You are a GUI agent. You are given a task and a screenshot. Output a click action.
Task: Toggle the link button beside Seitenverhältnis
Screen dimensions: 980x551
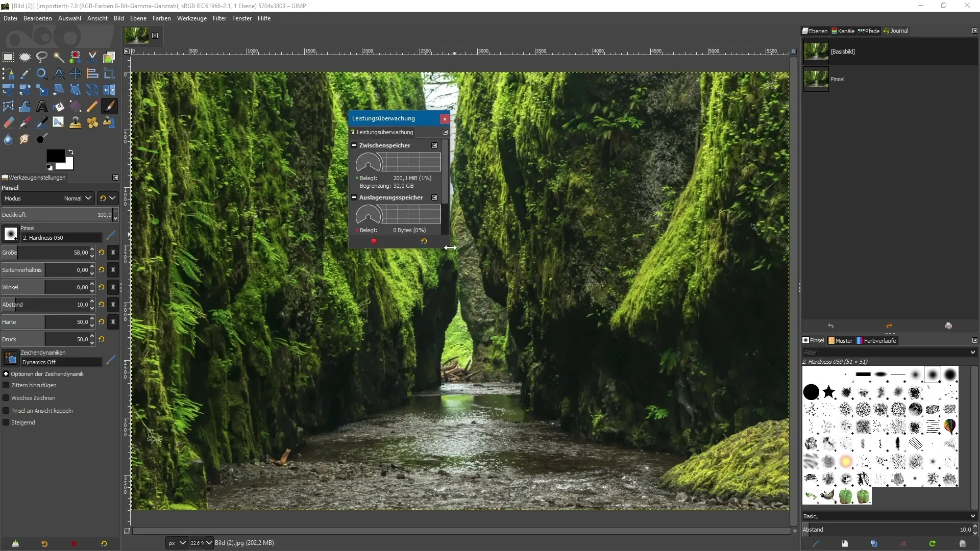click(113, 270)
